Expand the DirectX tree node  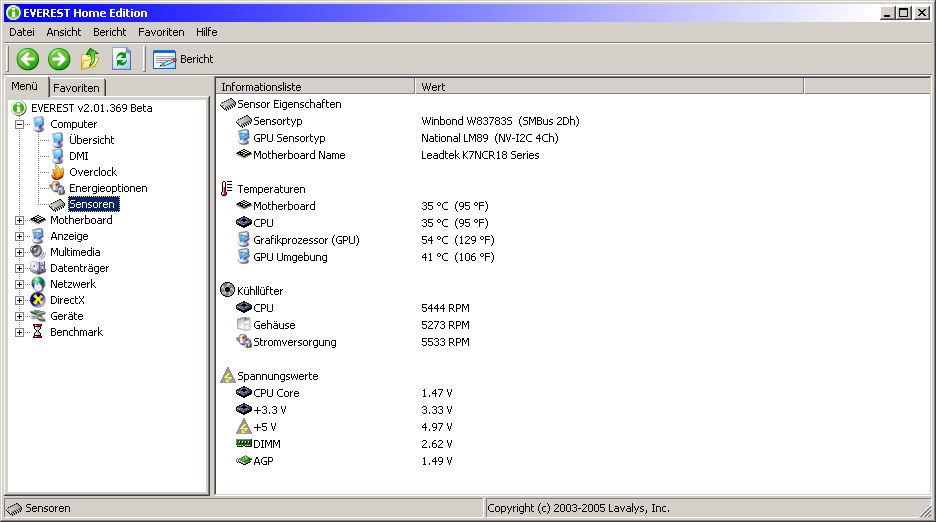(20, 300)
